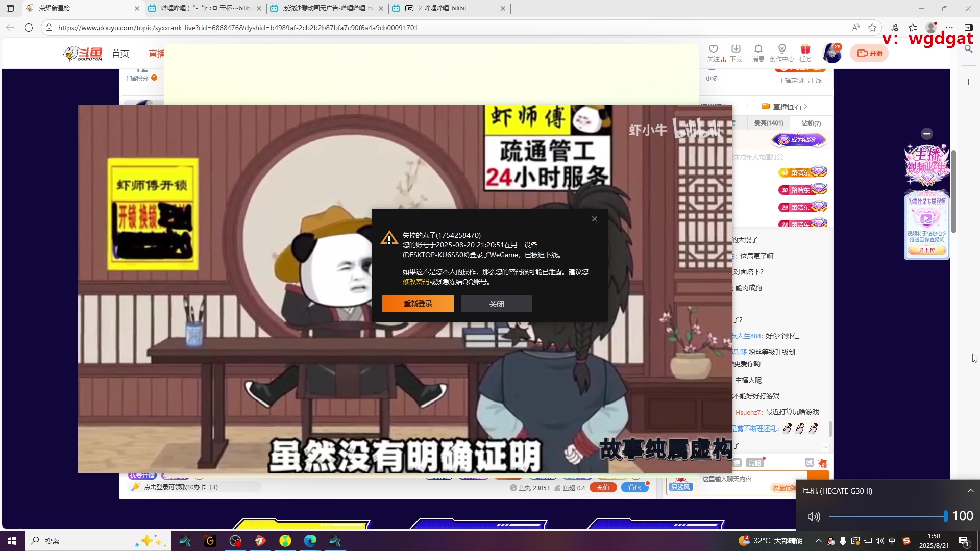Image resolution: width=980 pixels, height=551 pixels.
Task: Click the Edge sidebar plus icon
Action: 968,82
